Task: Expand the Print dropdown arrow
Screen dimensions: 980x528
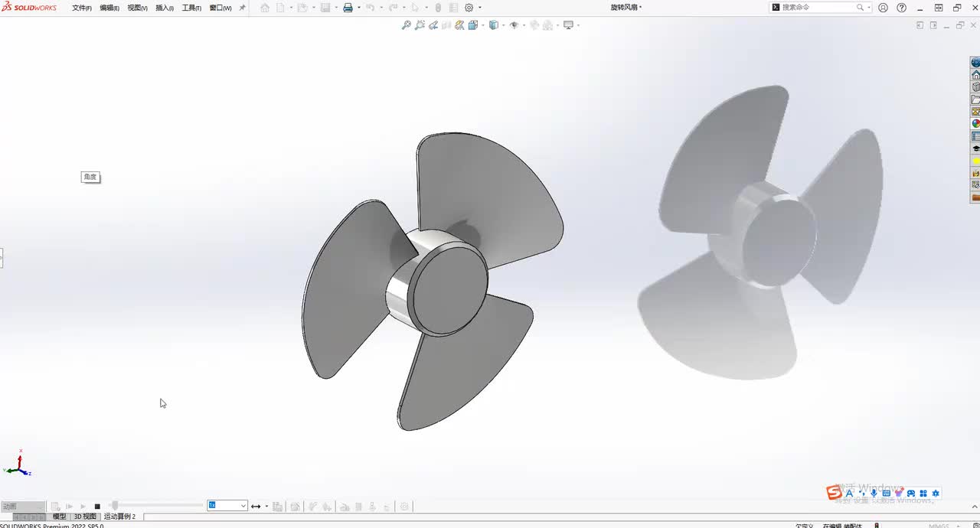Action: (358, 8)
